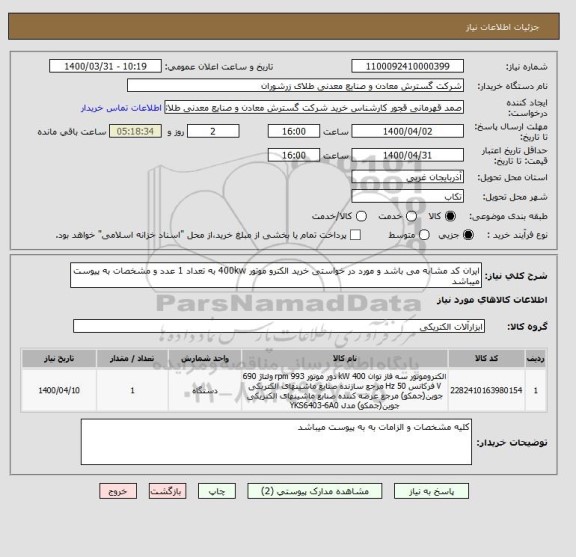Click the remaining time countdown 05:18:34
This screenshot has width=576, height=557.
[x=136, y=131]
